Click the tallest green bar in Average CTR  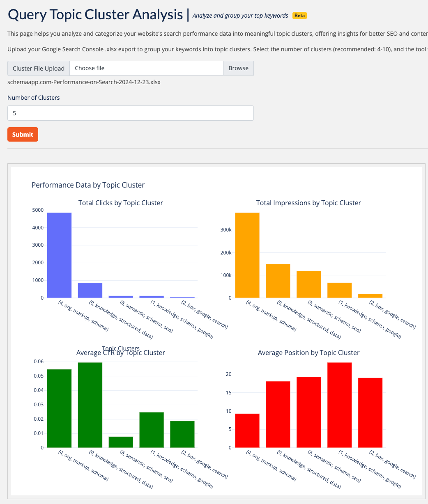[90, 405]
